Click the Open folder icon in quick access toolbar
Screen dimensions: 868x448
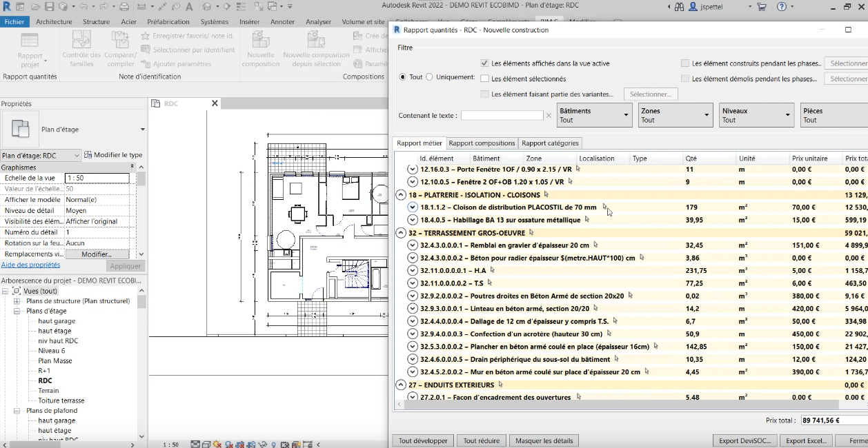click(36, 6)
